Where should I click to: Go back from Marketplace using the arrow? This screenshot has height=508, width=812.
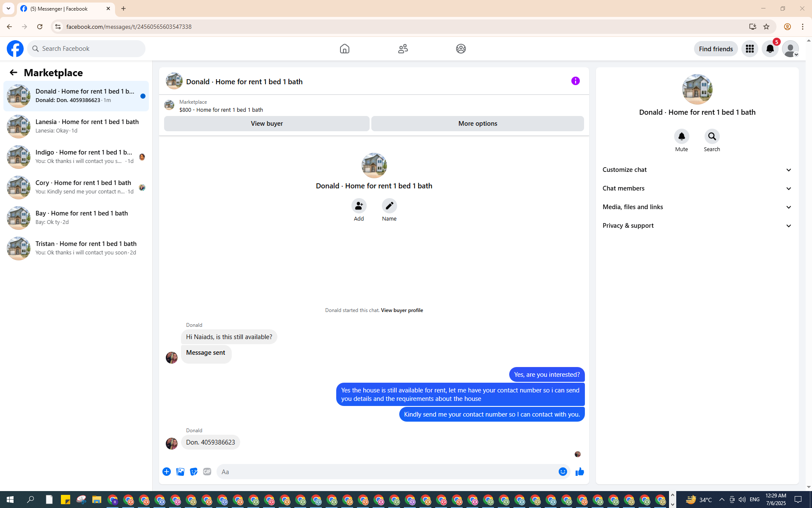14,72
